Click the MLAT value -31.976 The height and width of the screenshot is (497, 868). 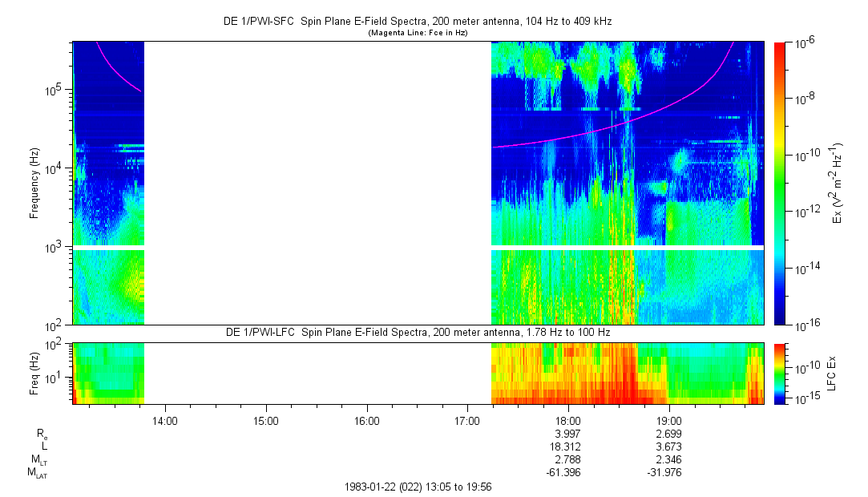pyautogui.click(x=668, y=472)
